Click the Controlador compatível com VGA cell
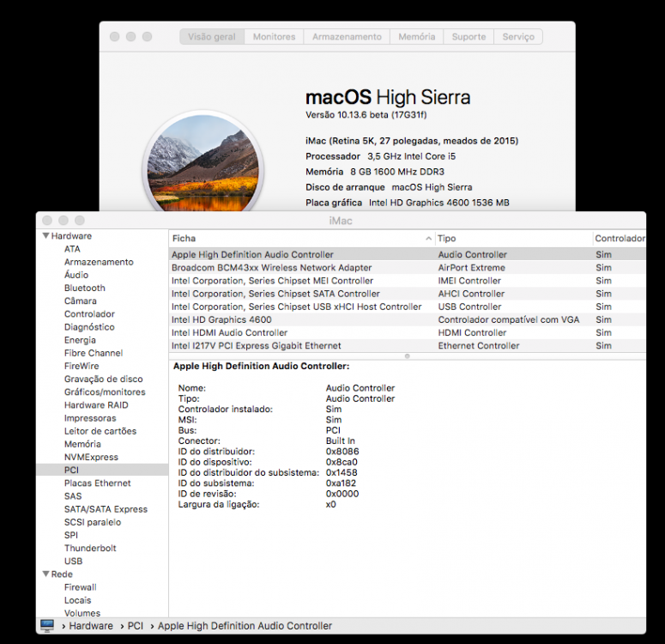Image resolution: width=665 pixels, height=644 pixels. pos(509,319)
